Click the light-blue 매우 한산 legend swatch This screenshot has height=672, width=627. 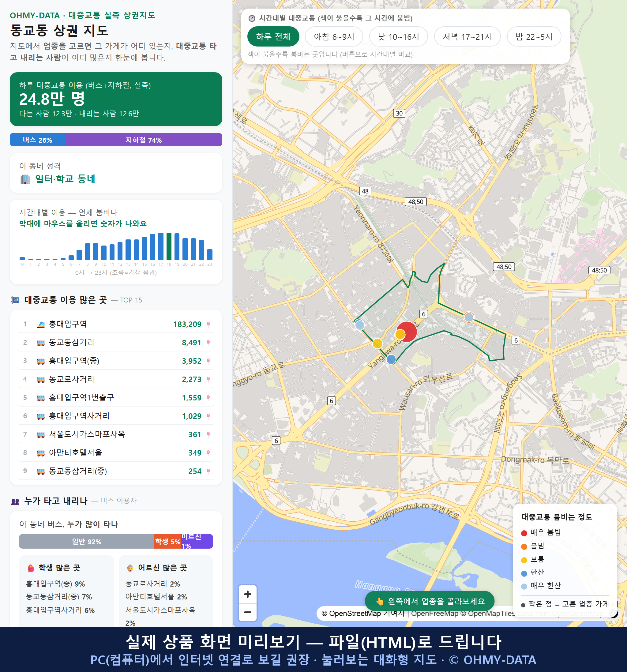pos(524,587)
